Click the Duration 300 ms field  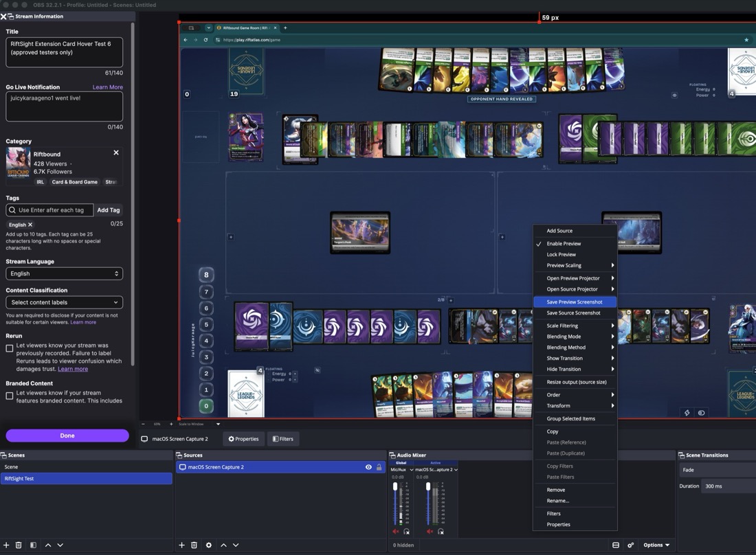(729, 486)
